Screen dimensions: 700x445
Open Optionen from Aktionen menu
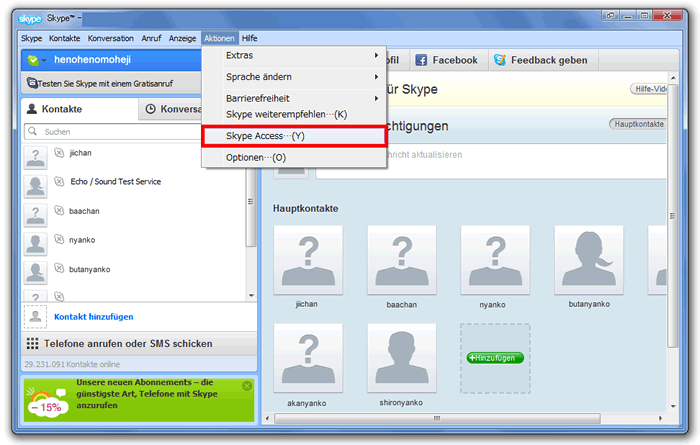[294, 158]
